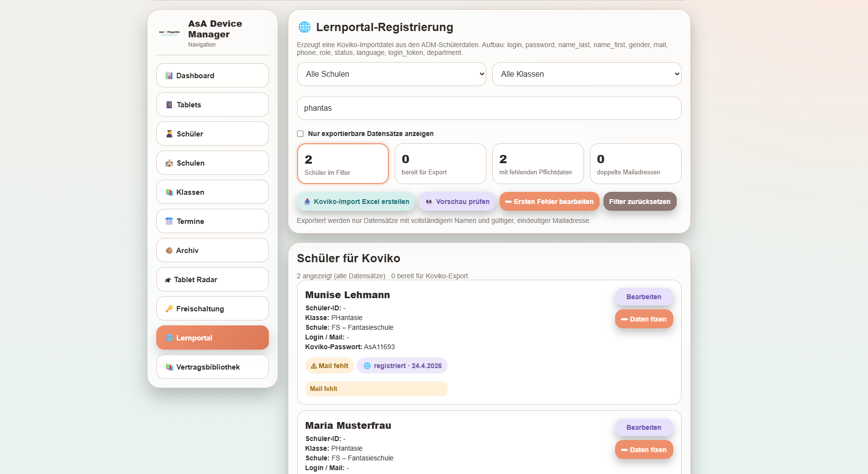Click 'Klasse: PHantasie' in Munise Lehmann card
Viewport: 868px width, 474px height.
pyautogui.click(x=334, y=318)
